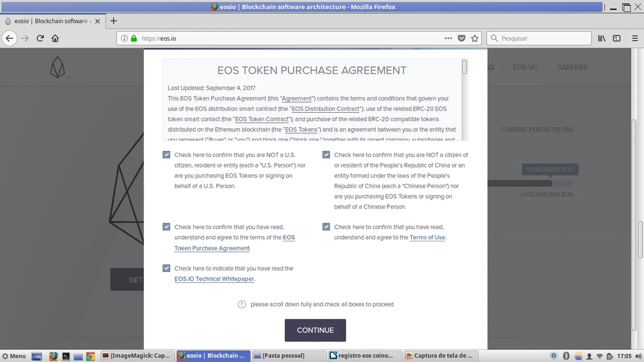Open the file manager taskbar launcher

pos(78,356)
